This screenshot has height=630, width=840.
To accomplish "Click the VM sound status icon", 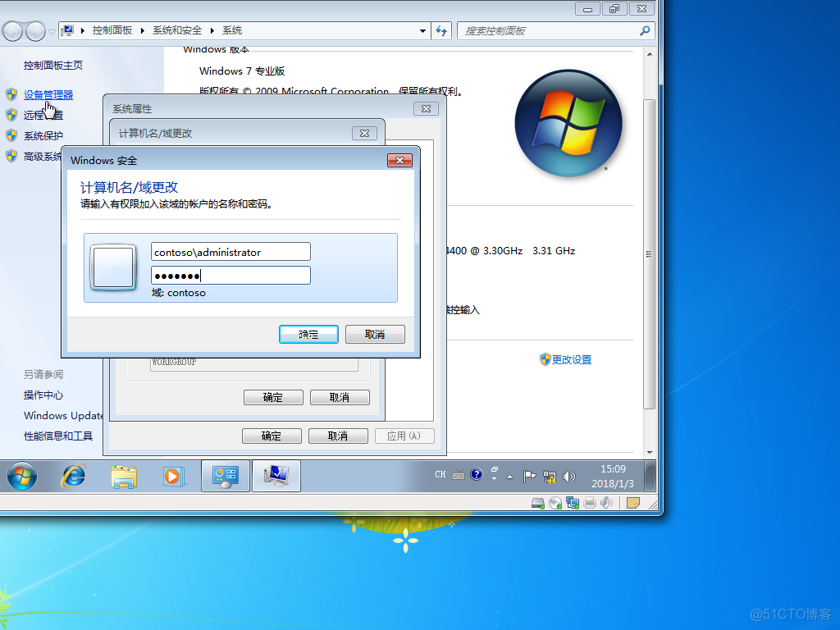I will point(606,503).
